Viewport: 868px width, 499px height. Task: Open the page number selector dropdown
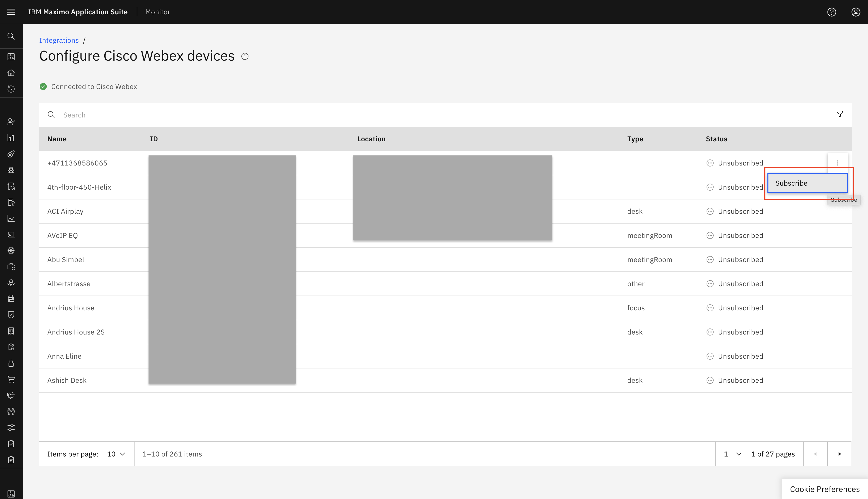point(732,454)
